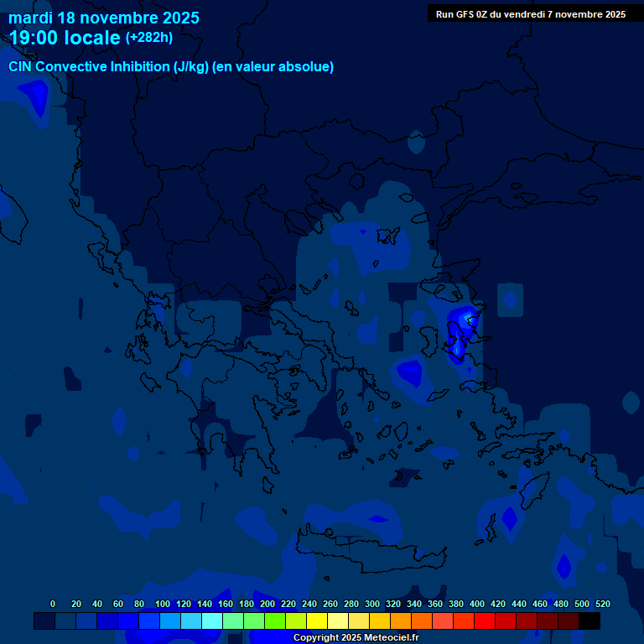
Task: Select the green legend swatch near 200
Action: pos(275,621)
